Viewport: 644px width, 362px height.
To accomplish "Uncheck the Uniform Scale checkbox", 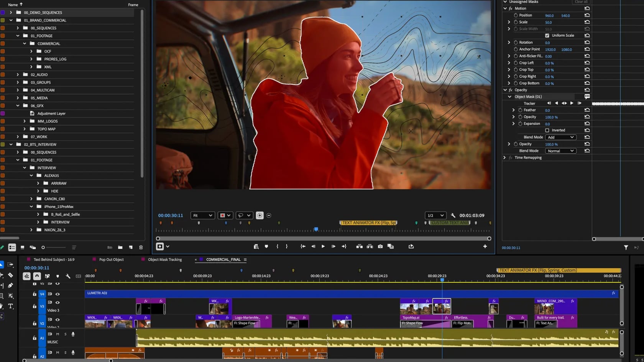I will click(x=547, y=35).
